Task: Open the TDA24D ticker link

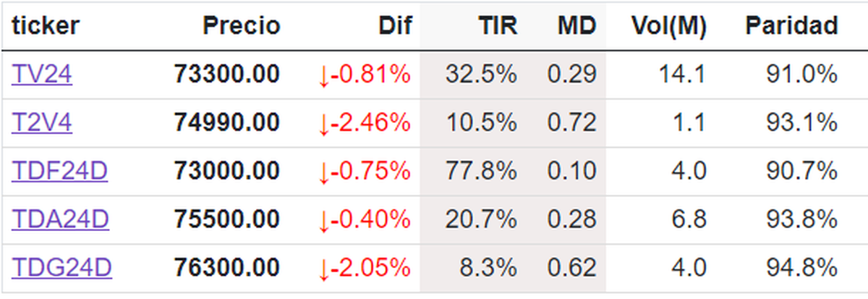Action: pyautogui.click(x=60, y=219)
